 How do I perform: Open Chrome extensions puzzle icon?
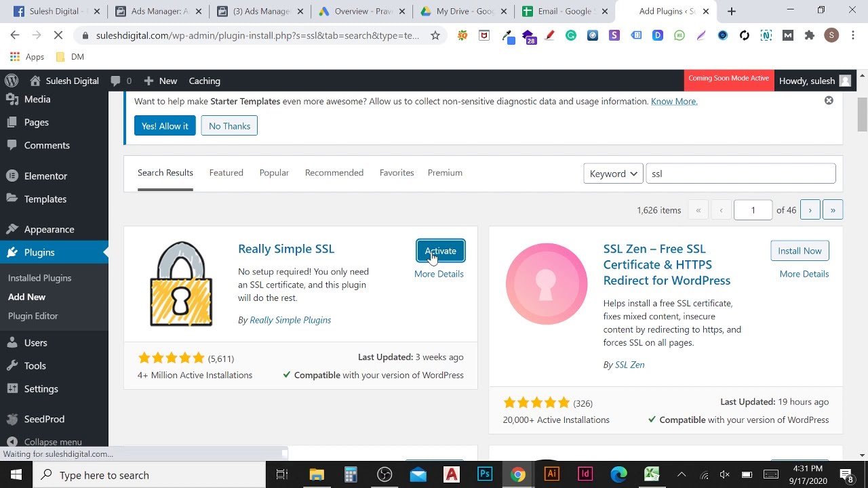[809, 36]
